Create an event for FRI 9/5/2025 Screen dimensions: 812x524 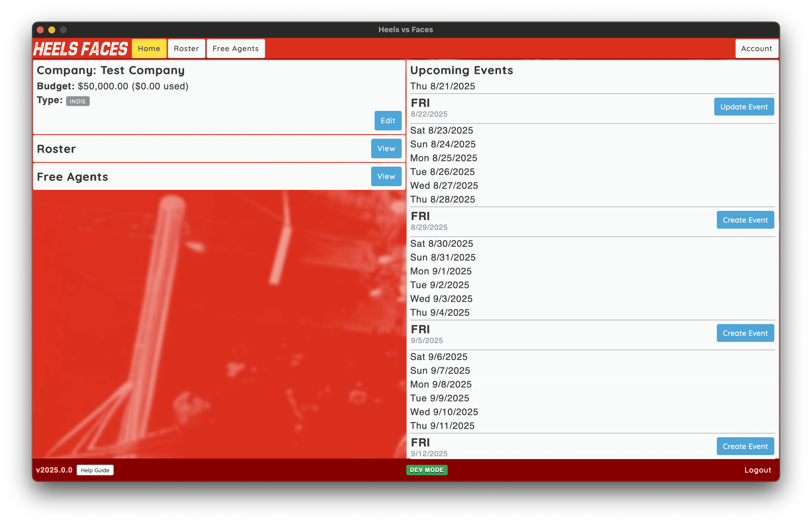pyautogui.click(x=745, y=333)
